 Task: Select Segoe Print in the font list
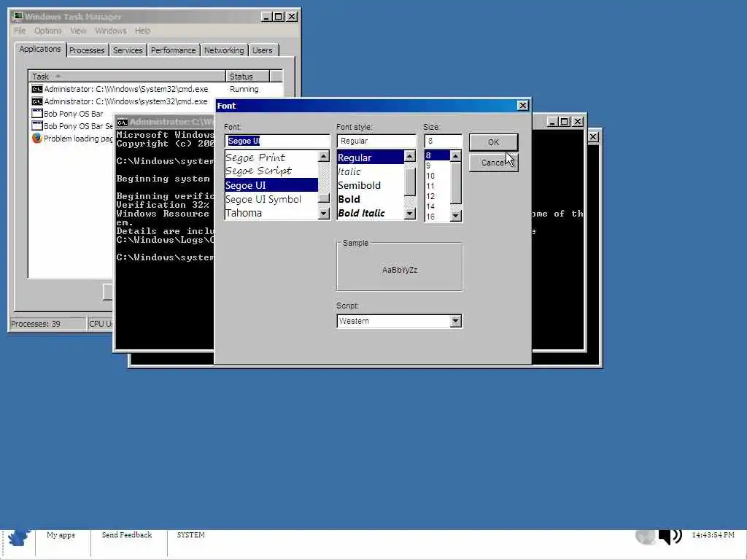(x=271, y=157)
